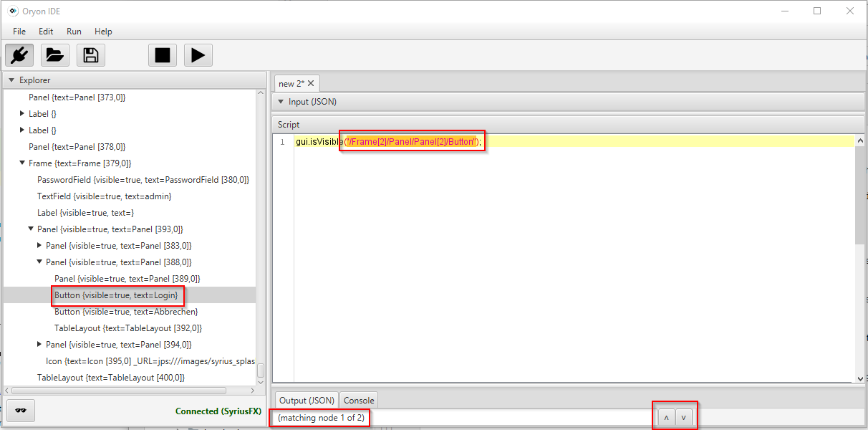The image size is (868, 430).
Task: Go to next matching node arrow
Action: tap(684, 418)
